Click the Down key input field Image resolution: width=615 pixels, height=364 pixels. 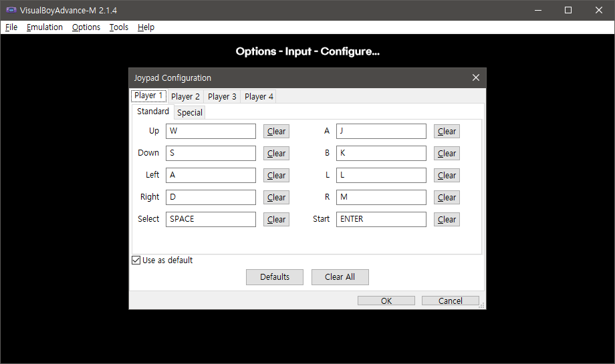(x=211, y=153)
